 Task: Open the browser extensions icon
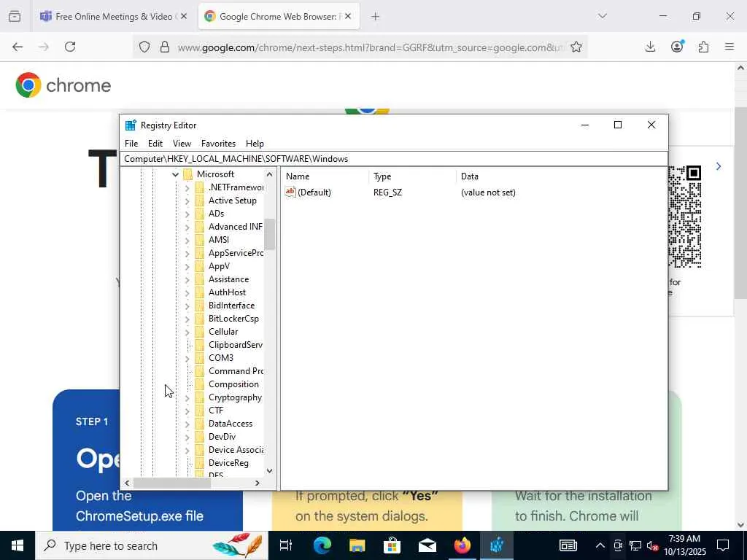click(x=703, y=47)
